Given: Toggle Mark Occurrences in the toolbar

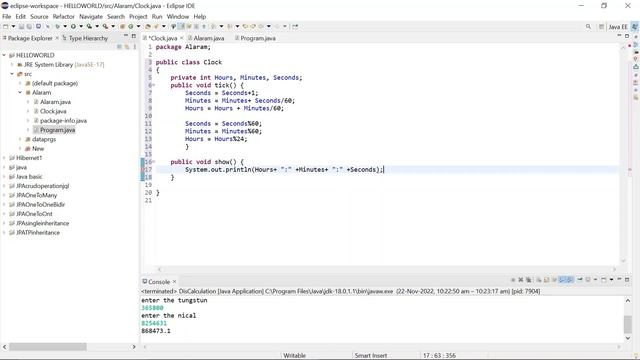Looking at the screenshot, I should point(181,27).
